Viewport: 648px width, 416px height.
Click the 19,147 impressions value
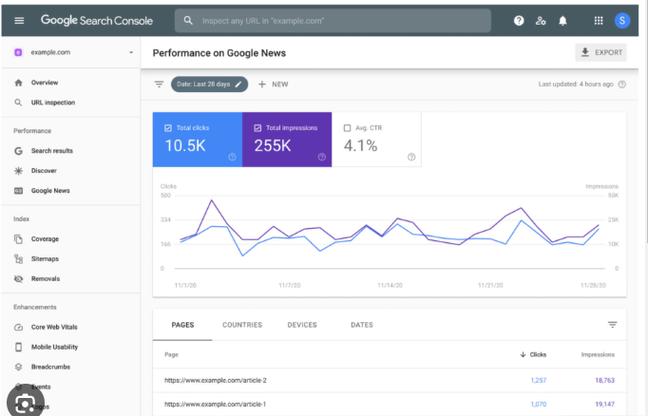[x=605, y=404]
